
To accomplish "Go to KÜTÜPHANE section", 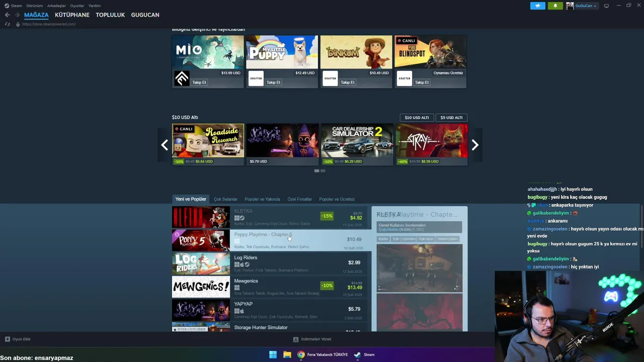I will [x=72, y=15].
